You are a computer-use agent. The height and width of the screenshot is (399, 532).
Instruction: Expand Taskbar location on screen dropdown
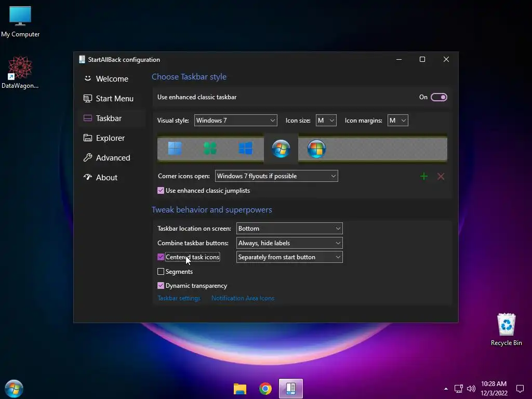(x=289, y=229)
